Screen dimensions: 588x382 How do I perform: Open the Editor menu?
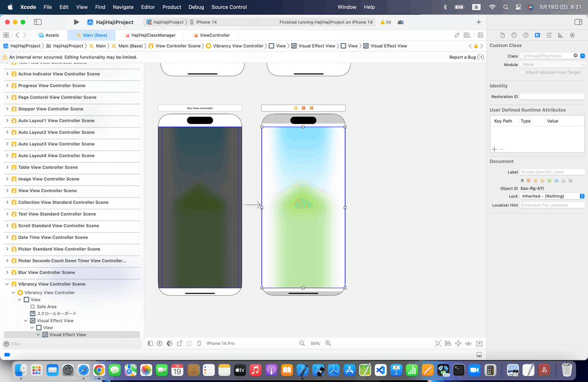point(148,7)
